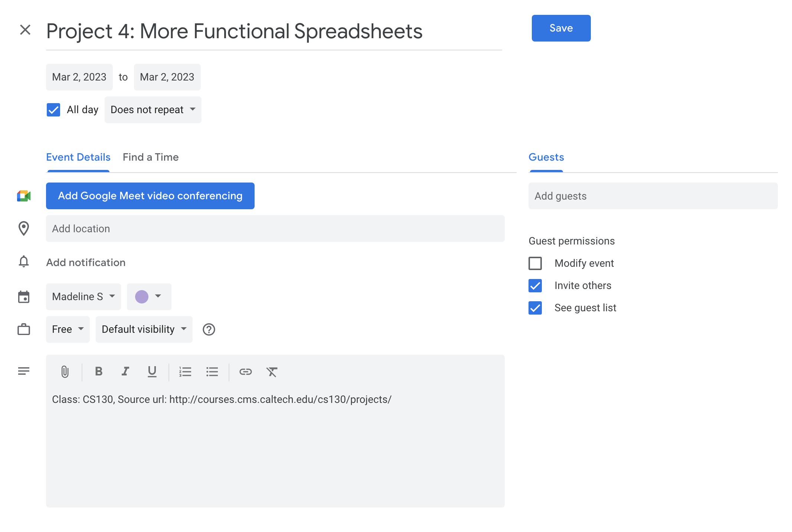Viewport: 792px width, 532px height.
Task: Open visibility help question mark icon
Action: pos(209,329)
